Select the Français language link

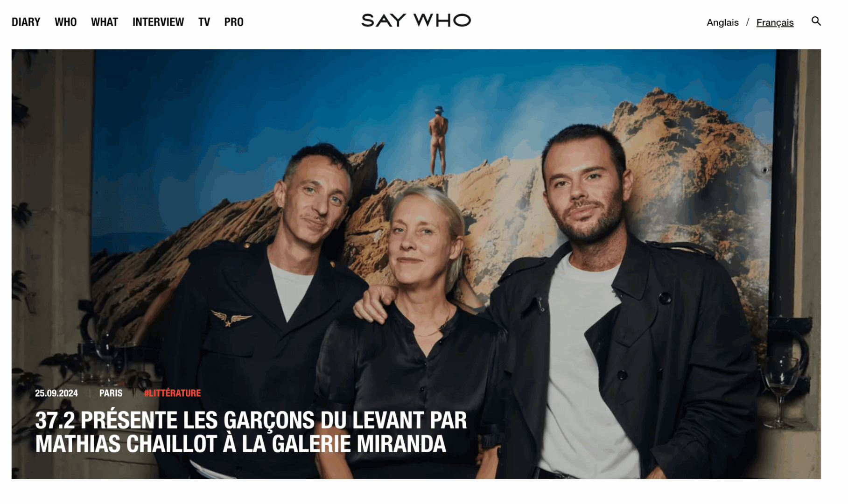coord(775,22)
